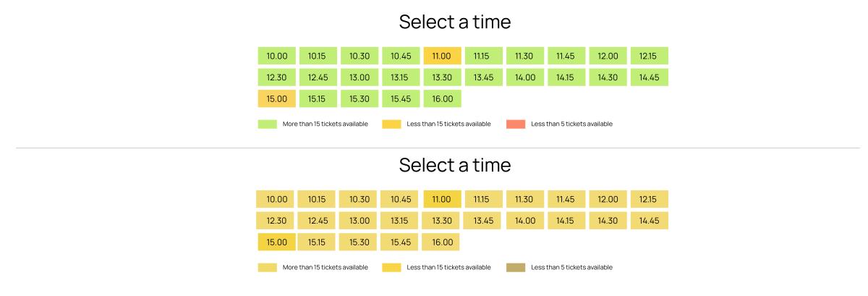
Task: Choose 11.00 in the lower time grid
Action: (441, 199)
